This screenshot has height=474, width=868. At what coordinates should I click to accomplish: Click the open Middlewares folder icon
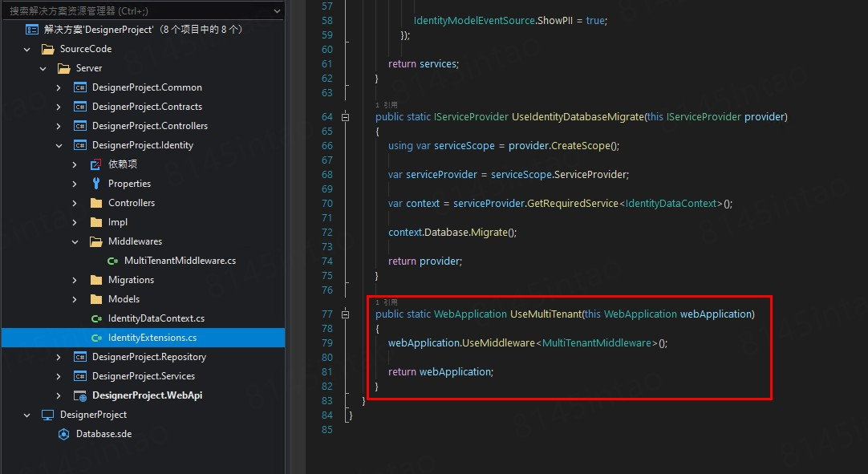[96, 241]
